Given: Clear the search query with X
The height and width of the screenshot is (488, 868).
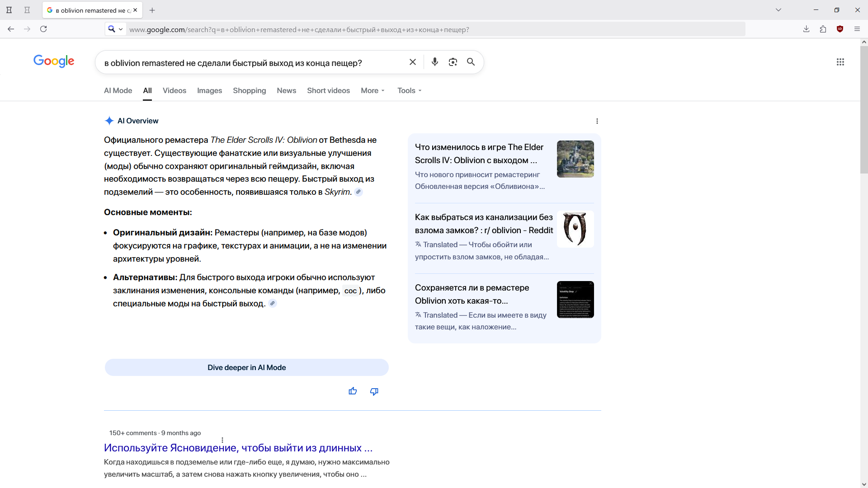Looking at the screenshot, I should (x=412, y=62).
